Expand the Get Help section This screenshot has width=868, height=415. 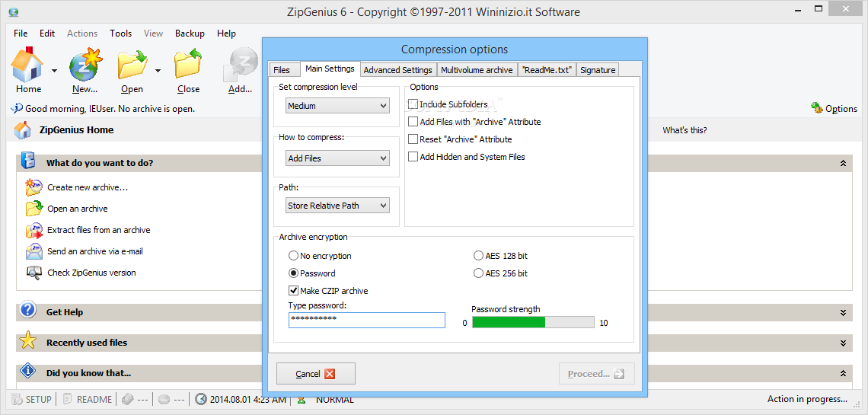tap(843, 313)
